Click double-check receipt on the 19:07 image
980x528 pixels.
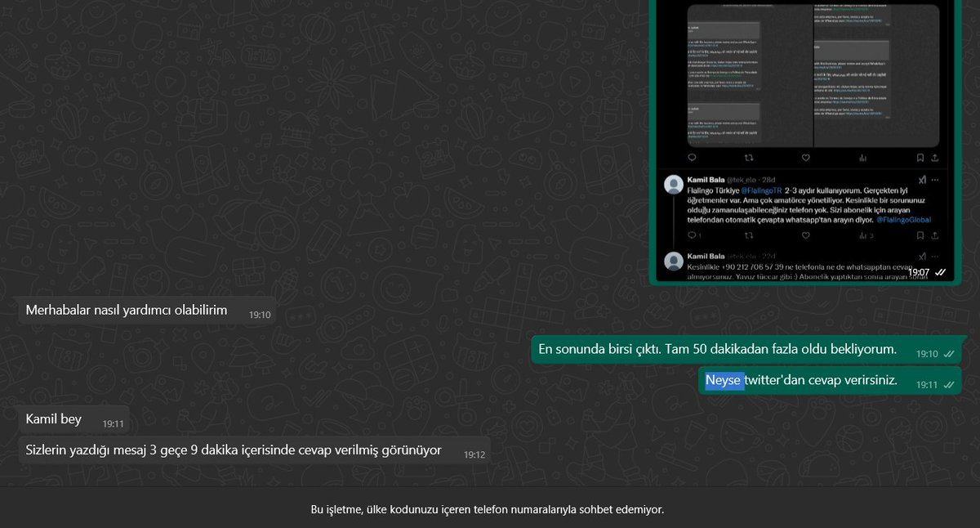click(x=941, y=272)
